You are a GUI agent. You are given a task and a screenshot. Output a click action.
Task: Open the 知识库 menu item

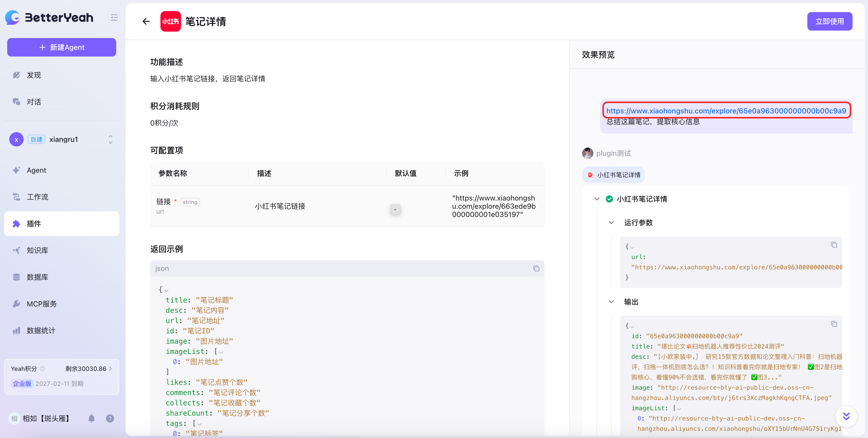[x=37, y=250]
